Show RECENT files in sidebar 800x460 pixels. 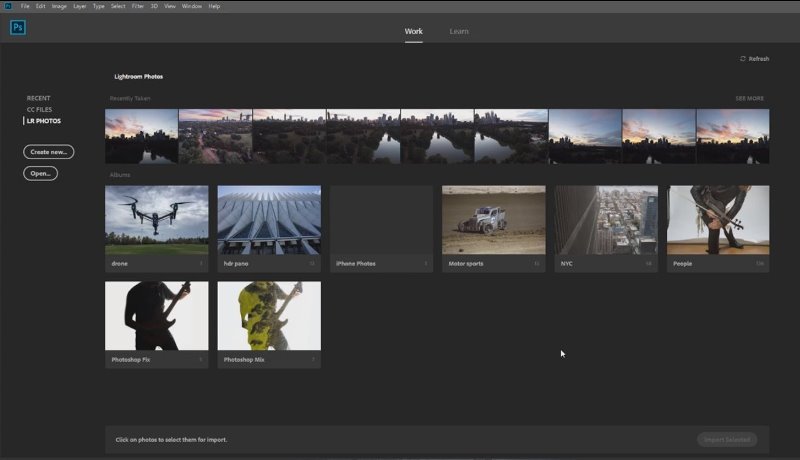click(38, 98)
